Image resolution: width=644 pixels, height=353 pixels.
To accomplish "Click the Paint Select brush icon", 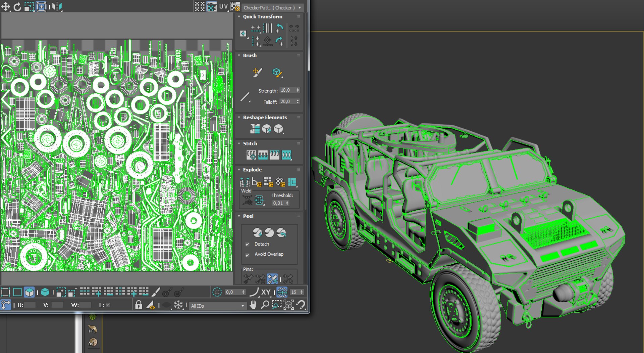I will [156, 292].
